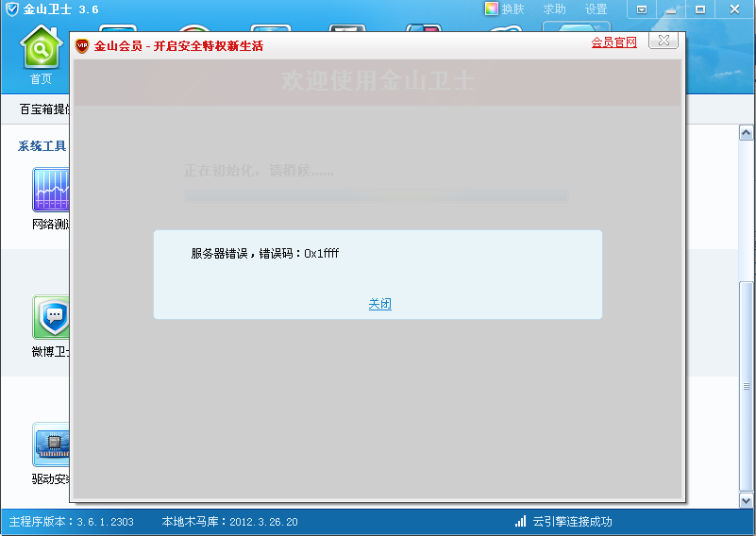Maximize the 金山卫士 main window
The image size is (756, 536).
coord(700,9)
